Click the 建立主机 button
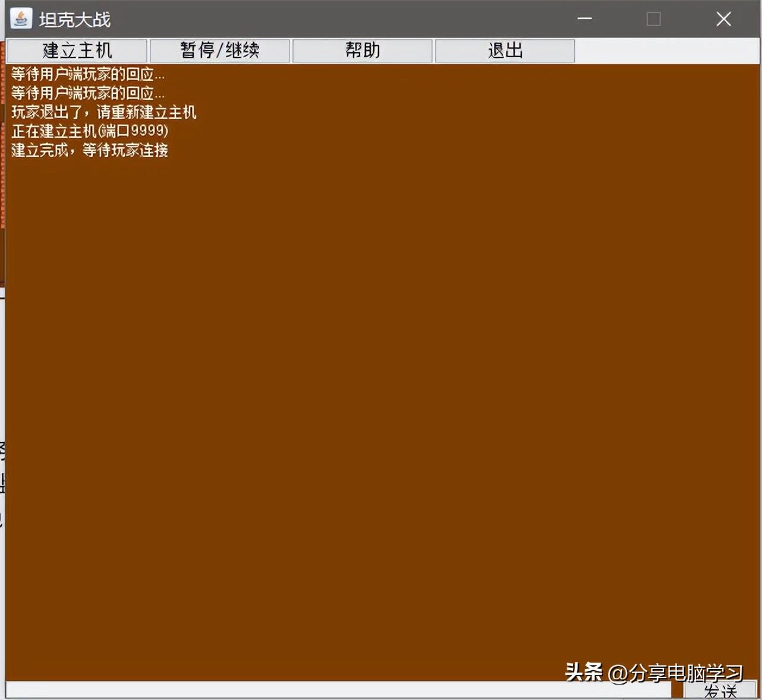The width and height of the screenshot is (762, 700). pos(77,51)
